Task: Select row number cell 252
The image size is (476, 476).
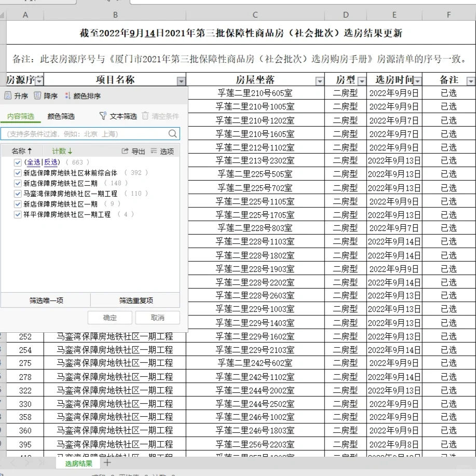Action: tap(25, 337)
